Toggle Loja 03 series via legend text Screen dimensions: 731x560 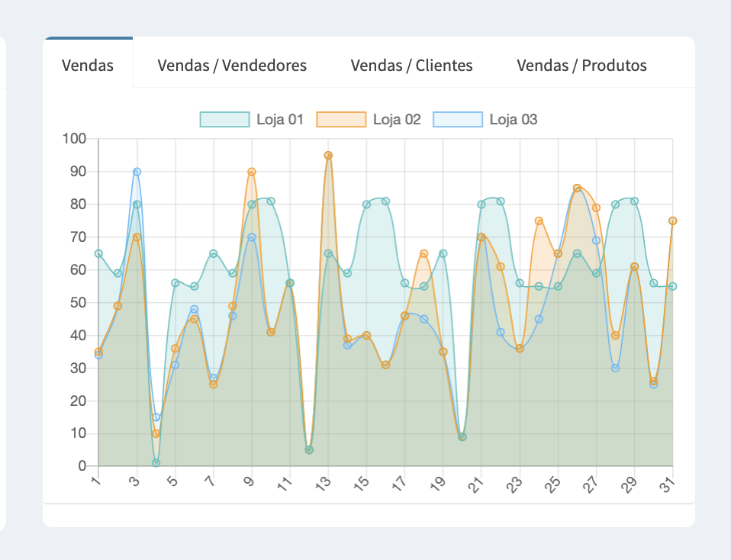point(514,120)
